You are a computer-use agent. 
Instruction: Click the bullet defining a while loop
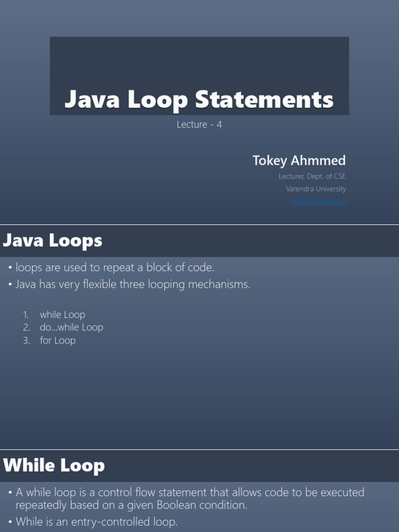(190, 498)
